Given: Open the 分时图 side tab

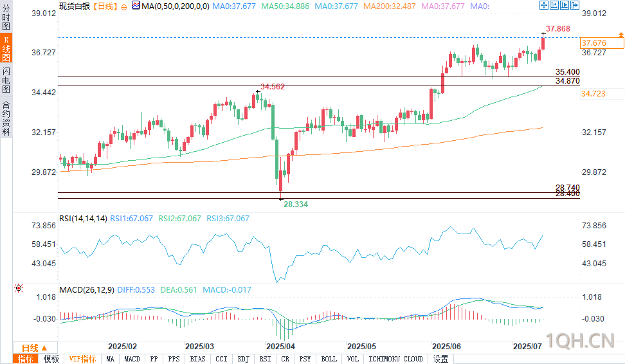Looking at the screenshot, I should point(6,17).
